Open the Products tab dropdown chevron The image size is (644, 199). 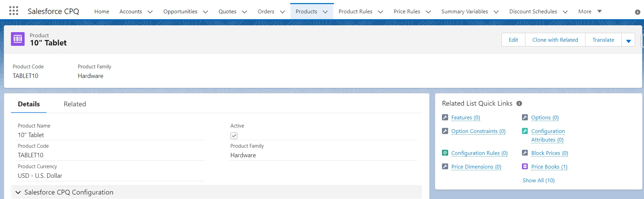(325, 12)
